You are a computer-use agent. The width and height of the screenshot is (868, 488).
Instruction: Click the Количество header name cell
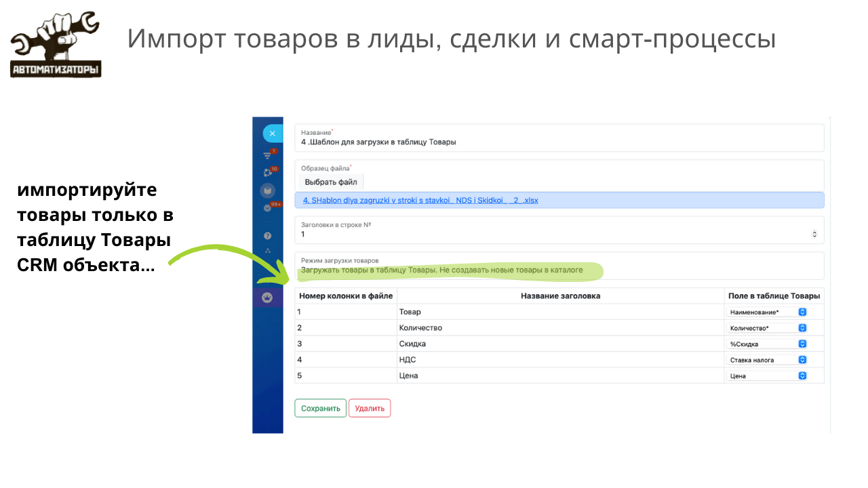560,327
